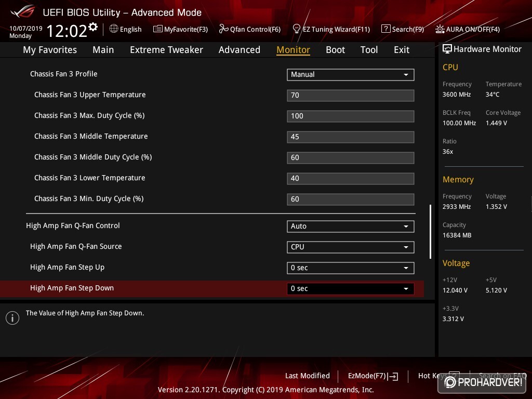Screen dimensions: 532x399
Task: Click the Hardware Monitor heading
Action: (487, 49)
